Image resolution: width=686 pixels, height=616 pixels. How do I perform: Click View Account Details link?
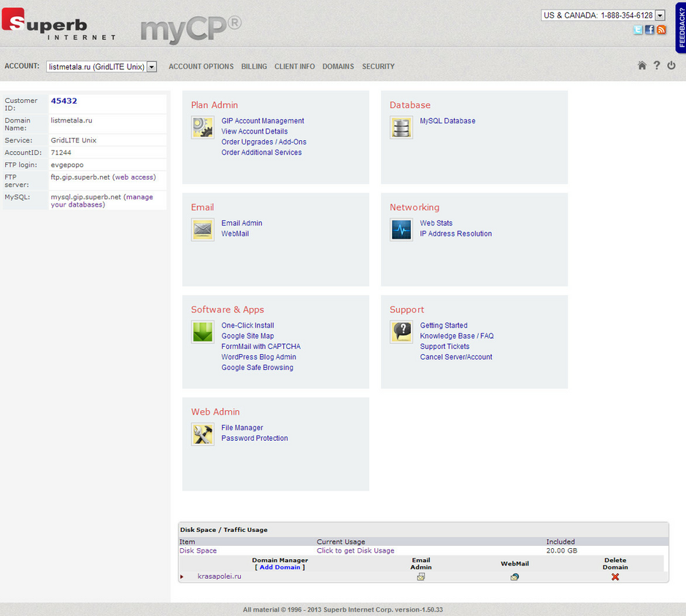(x=255, y=131)
